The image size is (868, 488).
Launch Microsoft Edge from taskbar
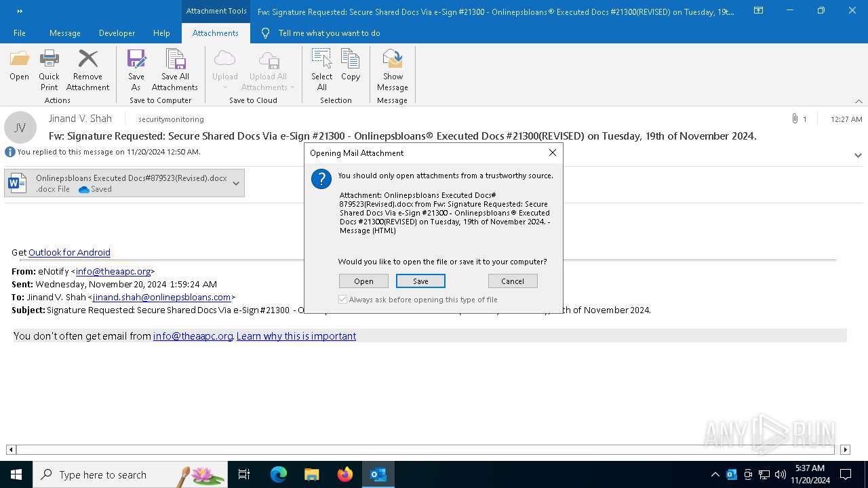(x=279, y=474)
